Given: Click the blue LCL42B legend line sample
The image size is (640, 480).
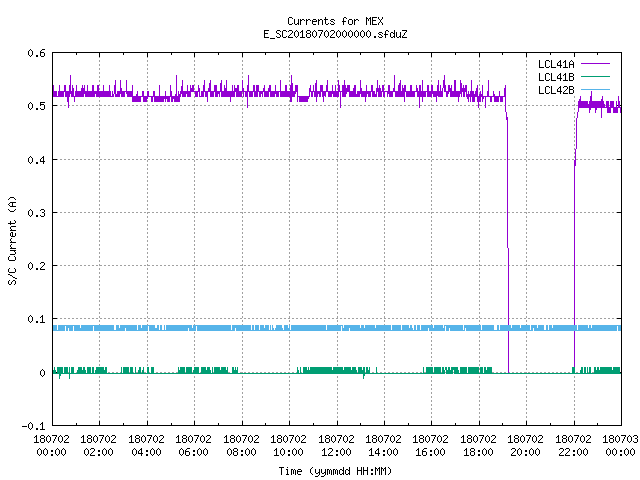Looking at the screenshot, I should [x=595, y=89].
